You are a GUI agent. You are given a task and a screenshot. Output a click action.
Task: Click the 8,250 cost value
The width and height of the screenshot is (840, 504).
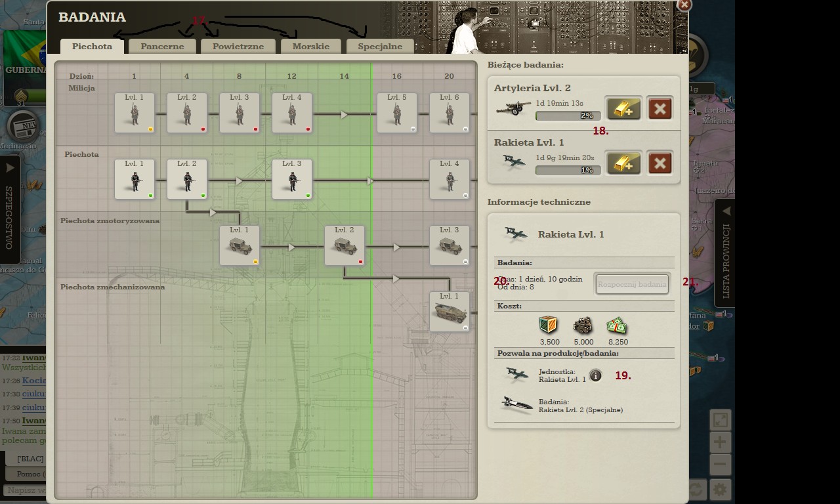618,342
